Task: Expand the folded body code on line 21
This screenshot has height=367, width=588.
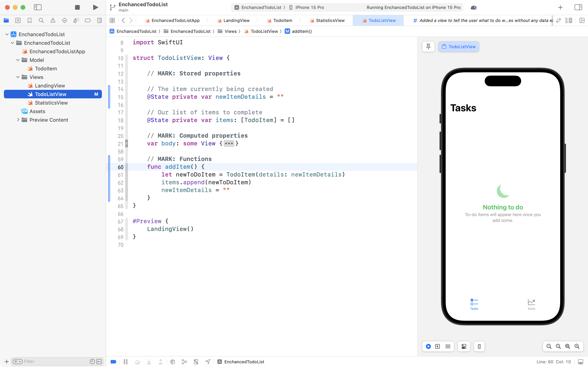Action: click(x=228, y=143)
